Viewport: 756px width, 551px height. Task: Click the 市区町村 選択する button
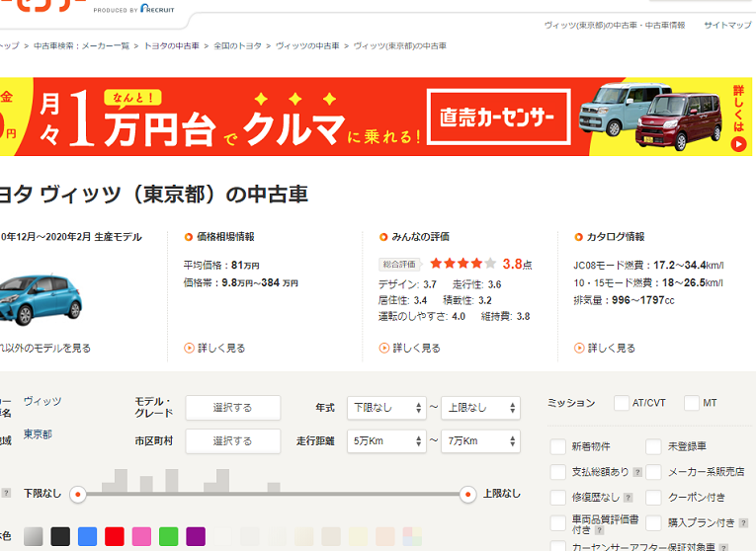[x=232, y=441]
